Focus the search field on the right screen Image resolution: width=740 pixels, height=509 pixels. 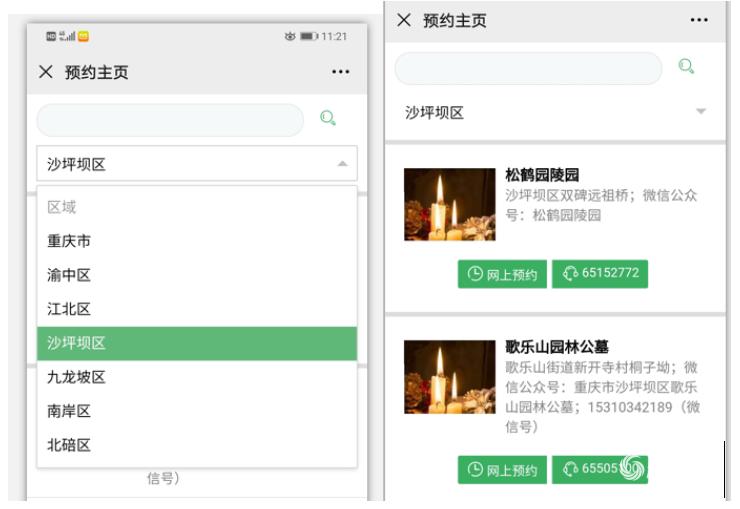click(x=529, y=68)
